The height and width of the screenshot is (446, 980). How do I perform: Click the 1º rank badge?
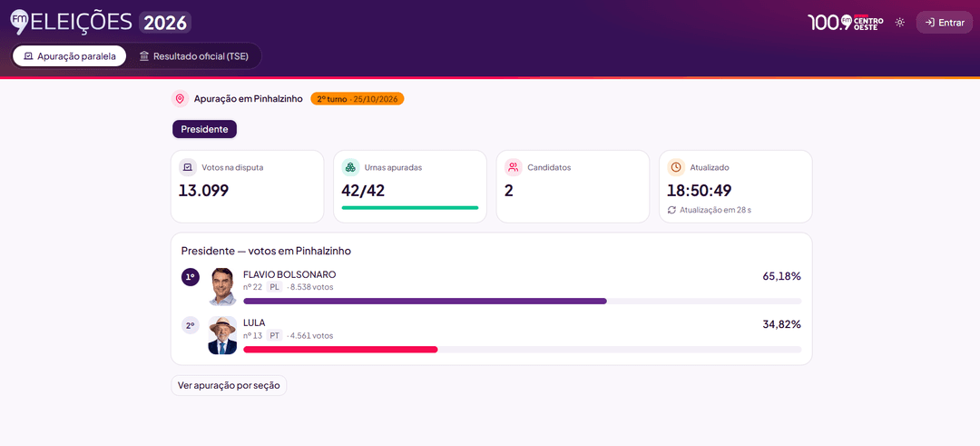click(191, 277)
